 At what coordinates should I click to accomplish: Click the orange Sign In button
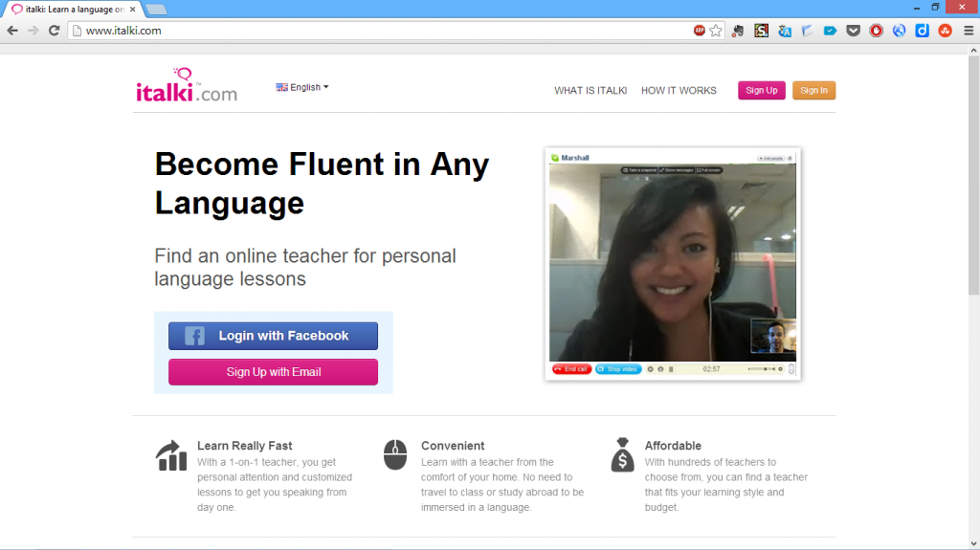coord(813,90)
